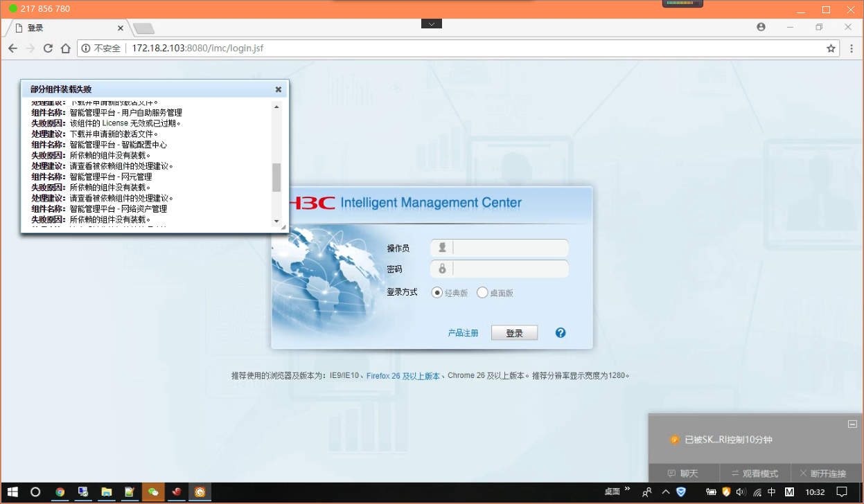Click the M input method icon
This screenshot has height=504, width=864.
[789, 492]
